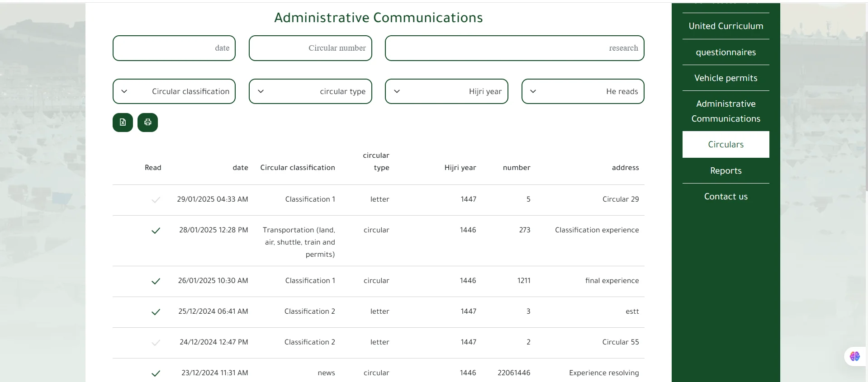
Task: Open the Hijri year dropdown
Action: 446,91
